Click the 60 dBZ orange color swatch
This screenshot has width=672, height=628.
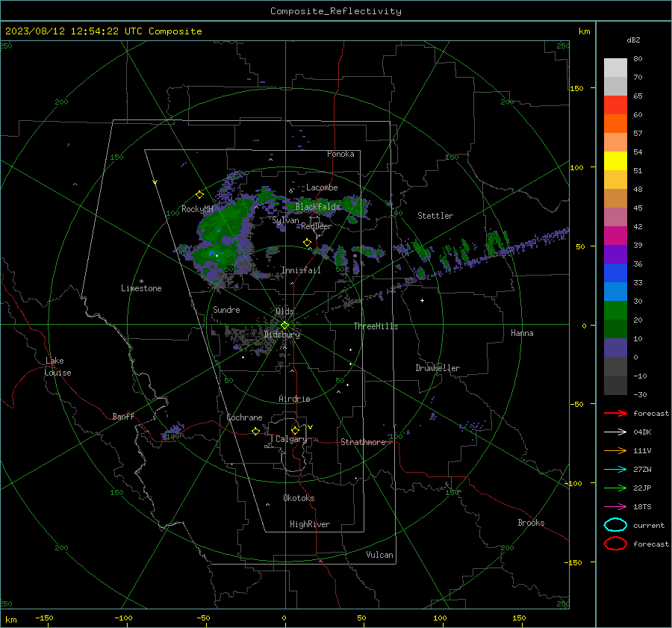[615, 123]
